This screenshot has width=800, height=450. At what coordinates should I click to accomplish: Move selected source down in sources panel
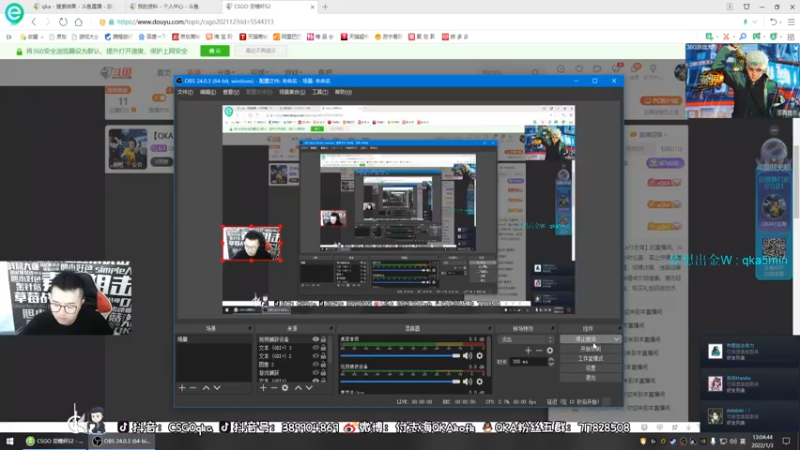click(x=309, y=388)
